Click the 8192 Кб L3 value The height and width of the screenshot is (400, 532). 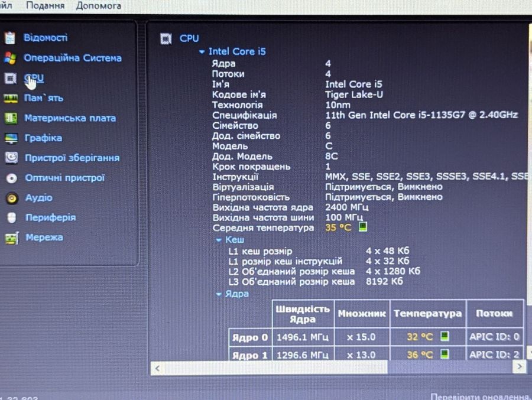384,281
